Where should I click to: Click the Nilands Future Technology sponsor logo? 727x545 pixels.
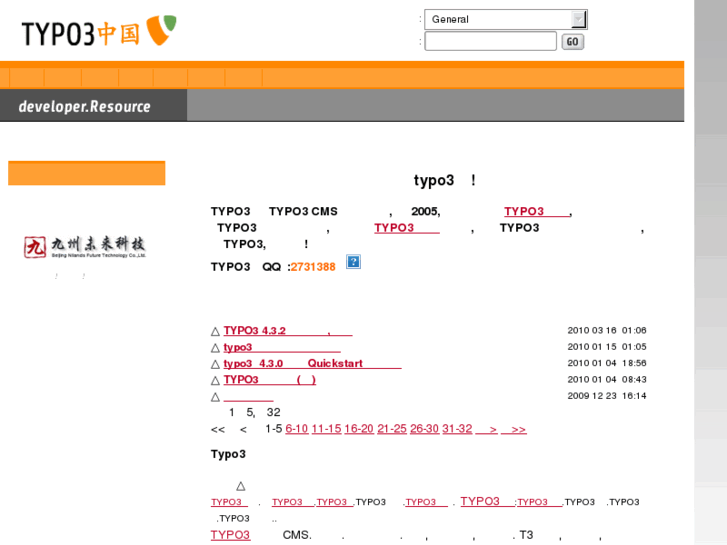85,247
